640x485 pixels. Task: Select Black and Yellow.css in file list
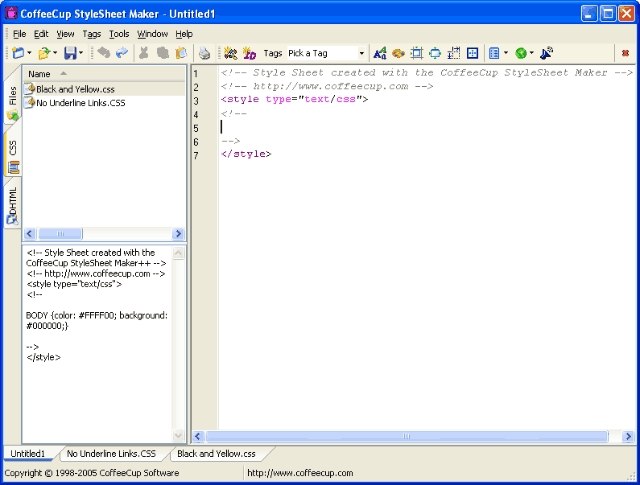point(75,89)
